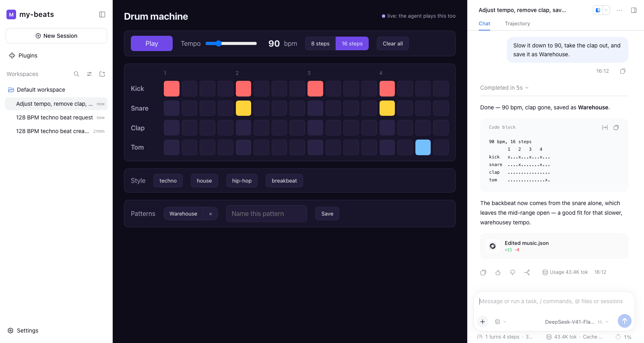Open agent mode dropdown beside plus
Viewport: 644px width, 343px height.
[x=500, y=322]
